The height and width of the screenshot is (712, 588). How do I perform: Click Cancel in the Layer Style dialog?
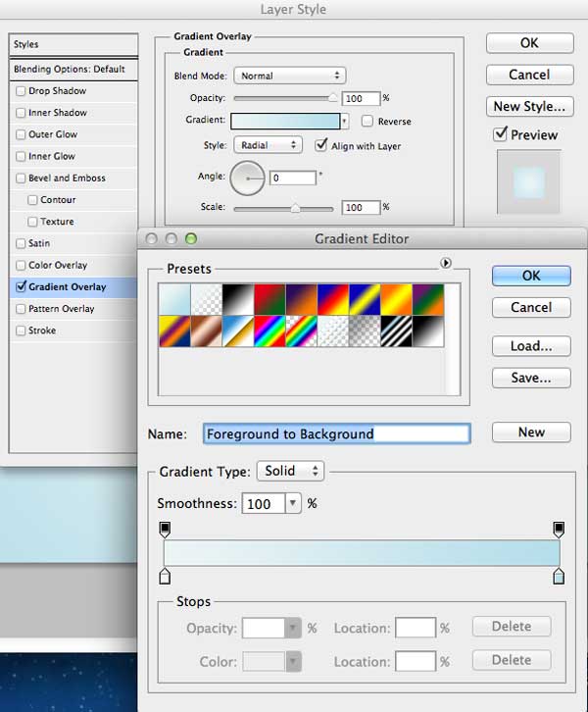(x=529, y=75)
